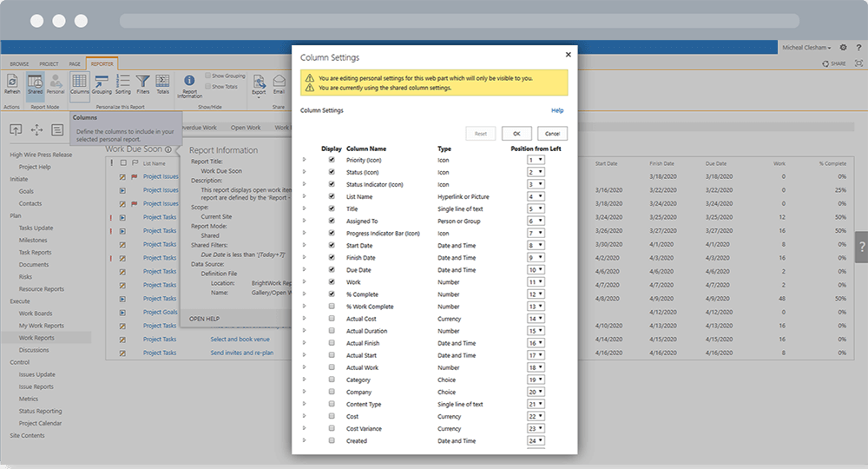
Task: Switch to the Browse ribbon tab
Action: point(19,63)
